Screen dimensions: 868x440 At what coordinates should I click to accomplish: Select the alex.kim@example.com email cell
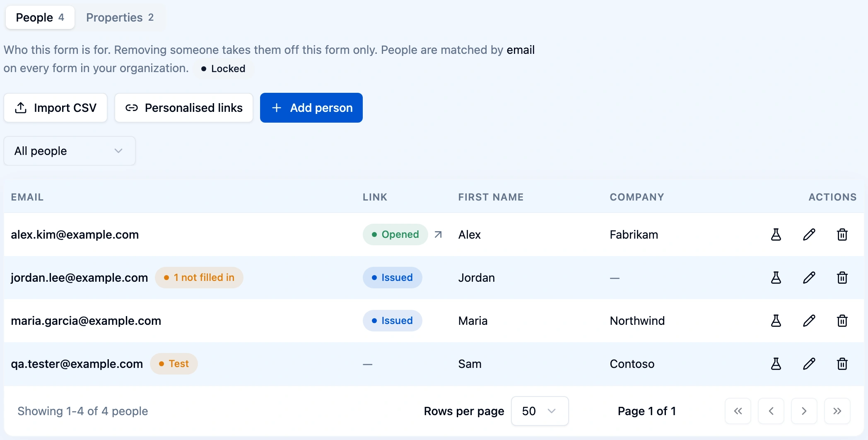pyautogui.click(x=75, y=235)
